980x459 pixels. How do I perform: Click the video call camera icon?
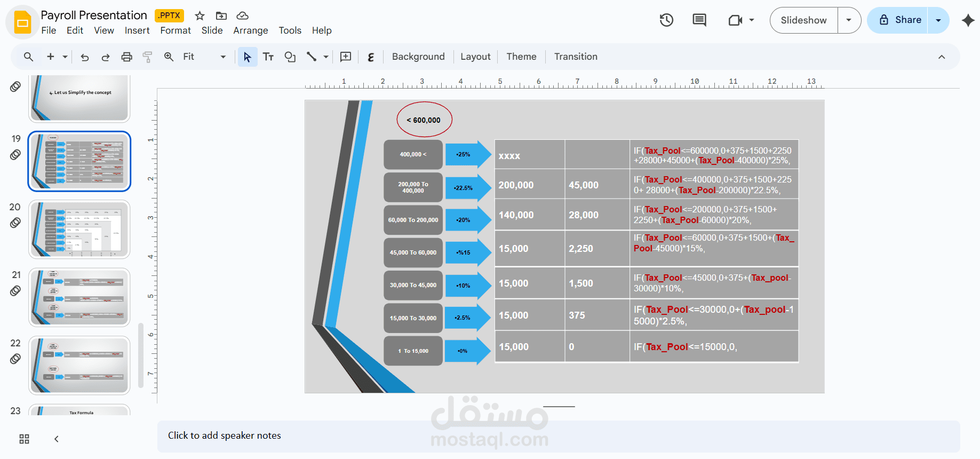point(735,20)
